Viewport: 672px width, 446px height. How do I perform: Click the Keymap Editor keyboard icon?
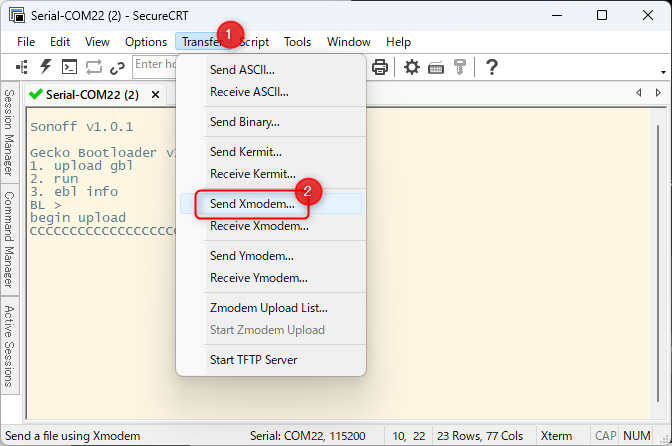point(436,68)
